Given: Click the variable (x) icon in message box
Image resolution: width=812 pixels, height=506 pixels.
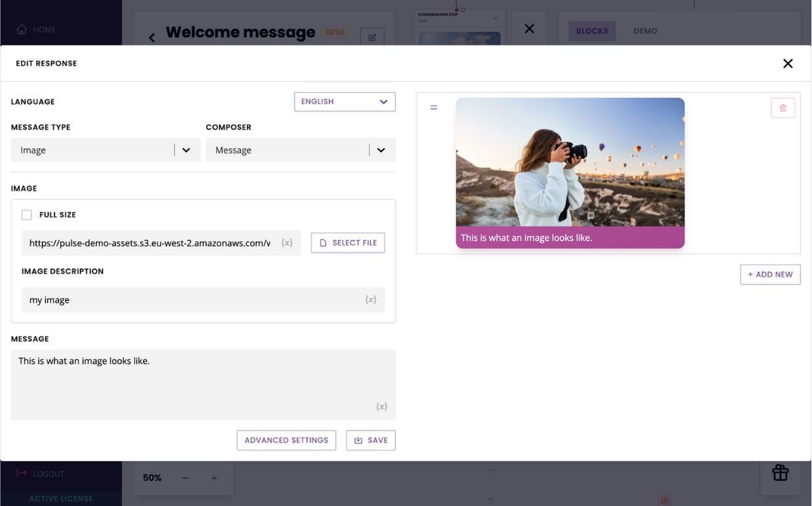Looking at the screenshot, I should tap(381, 406).
